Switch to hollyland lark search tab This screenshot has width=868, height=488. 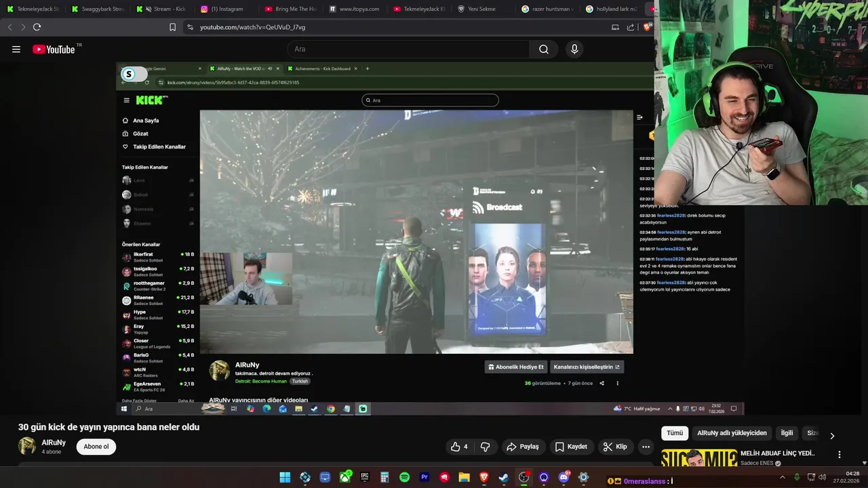point(612,9)
